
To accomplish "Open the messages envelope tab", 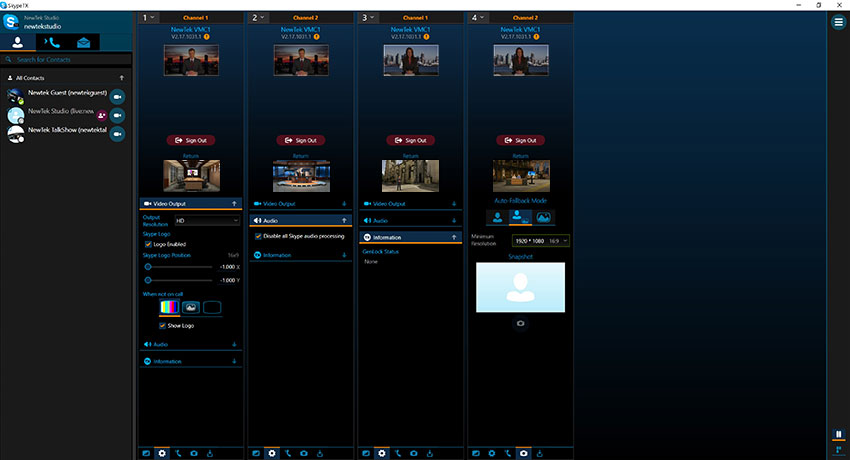I will [85, 41].
